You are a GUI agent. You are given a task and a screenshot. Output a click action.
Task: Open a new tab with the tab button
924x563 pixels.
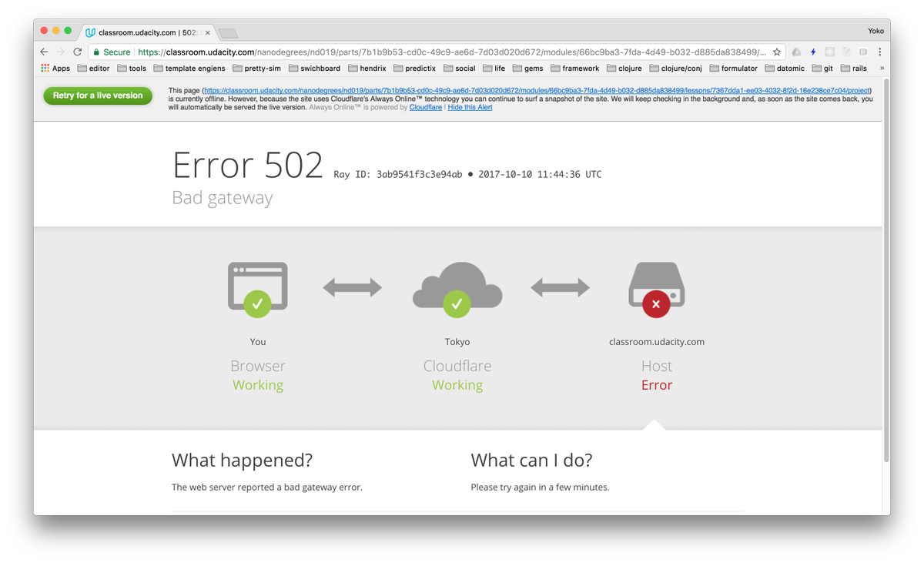[229, 34]
